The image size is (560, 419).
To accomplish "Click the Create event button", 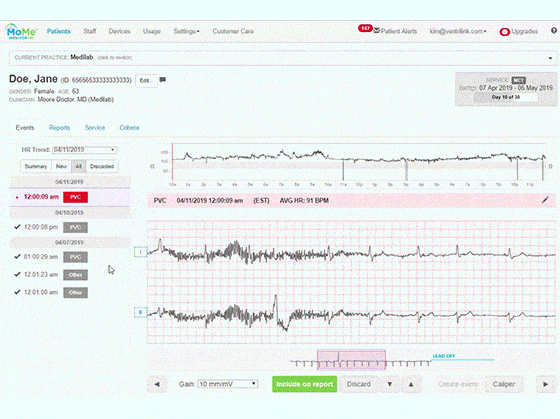I will [x=458, y=384].
